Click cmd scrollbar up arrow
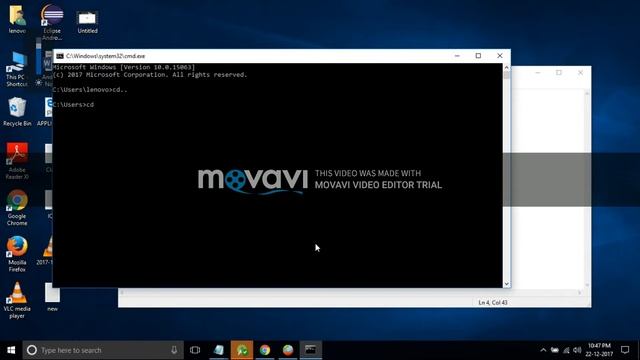The height and width of the screenshot is (360, 640). (x=507, y=67)
